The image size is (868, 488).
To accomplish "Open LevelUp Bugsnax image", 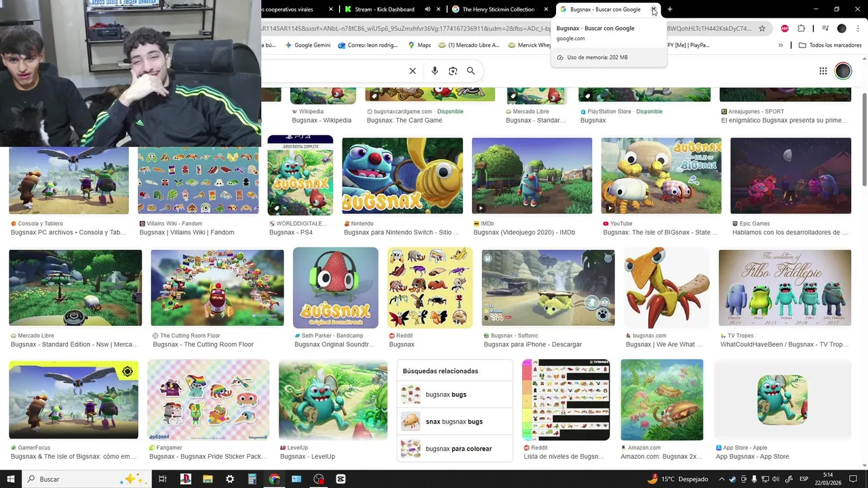I will coord(333,400).
